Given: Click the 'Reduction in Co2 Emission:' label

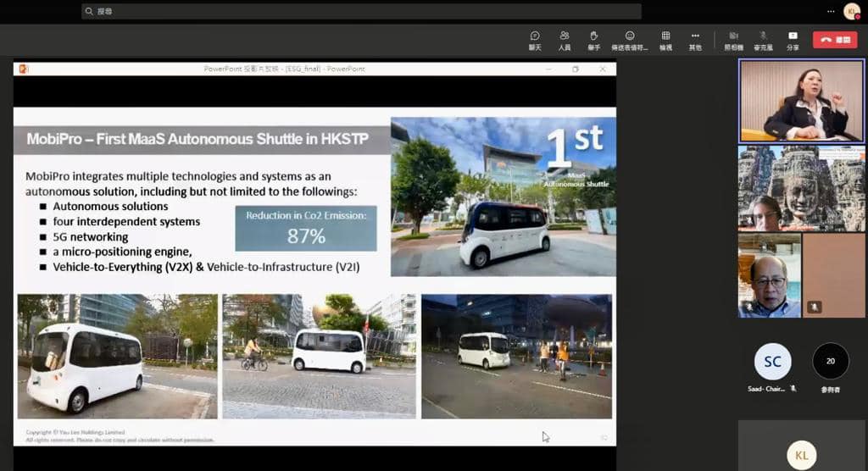Looking at the screenshot, I should pos(306,215).
